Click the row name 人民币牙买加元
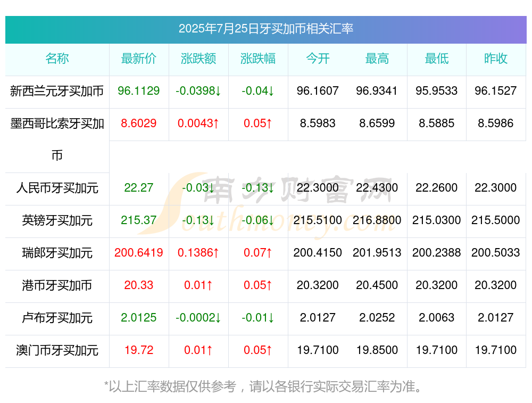Image resolution: width=532 pixels, height=403 pixels. pos(57,188)
